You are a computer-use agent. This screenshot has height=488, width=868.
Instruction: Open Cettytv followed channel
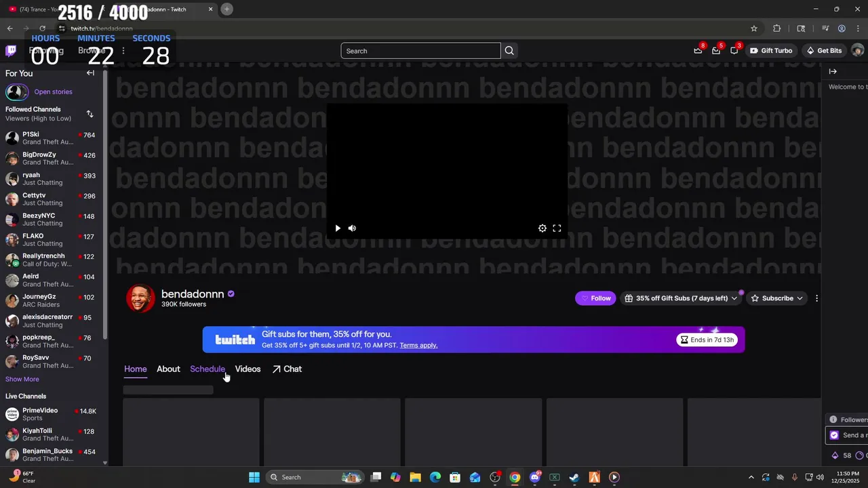click(52, 199)
